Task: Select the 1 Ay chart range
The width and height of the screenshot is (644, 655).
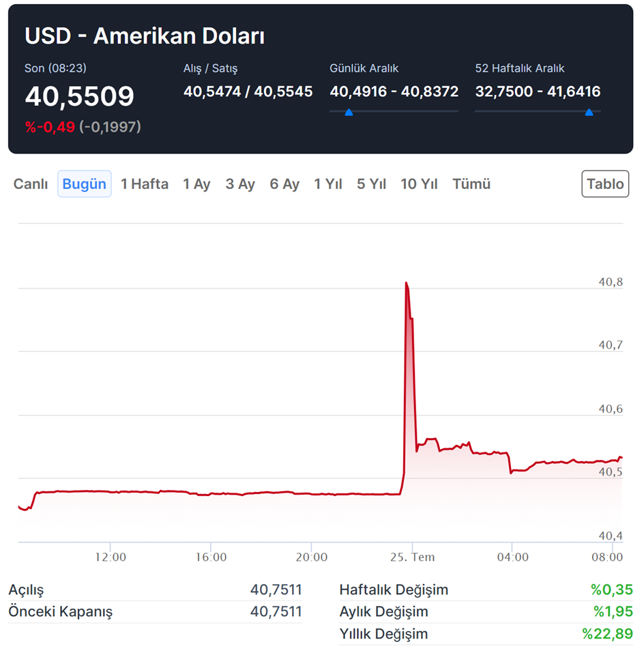Action: (x=196, y=184)
